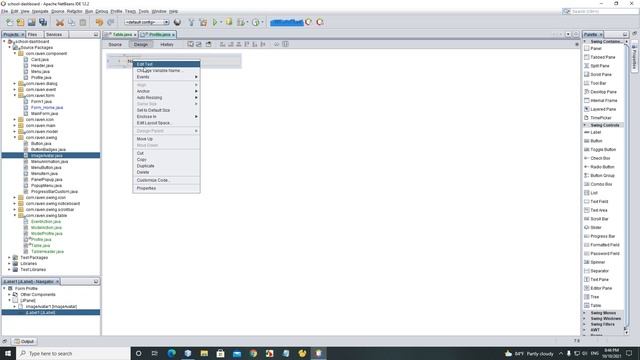
Task: Select ImageAvatar.java in Projects tree
Action: (47, 156)
